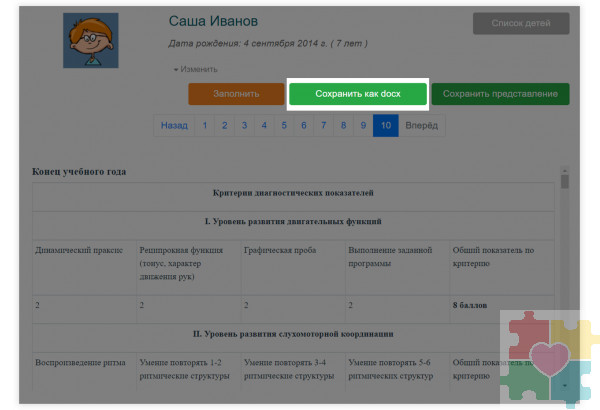Click the orange Заполнить button
The image size is (600, 410).
[x=236, y=94]
